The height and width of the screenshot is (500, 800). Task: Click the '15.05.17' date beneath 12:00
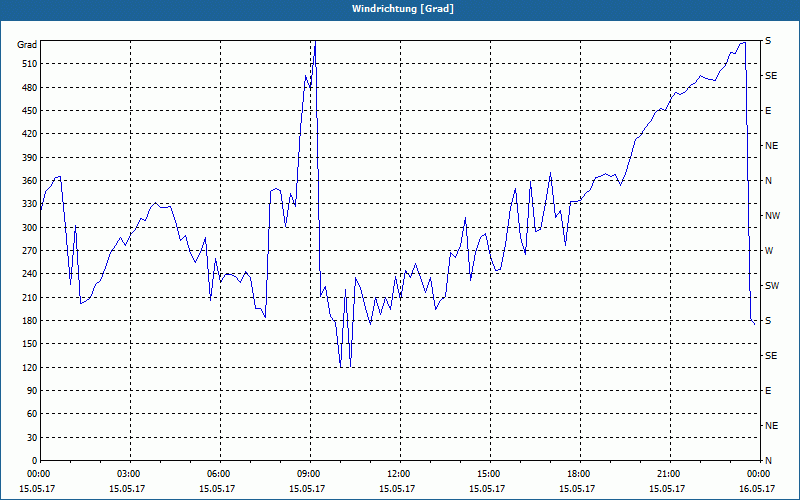[x=397, y=488]
